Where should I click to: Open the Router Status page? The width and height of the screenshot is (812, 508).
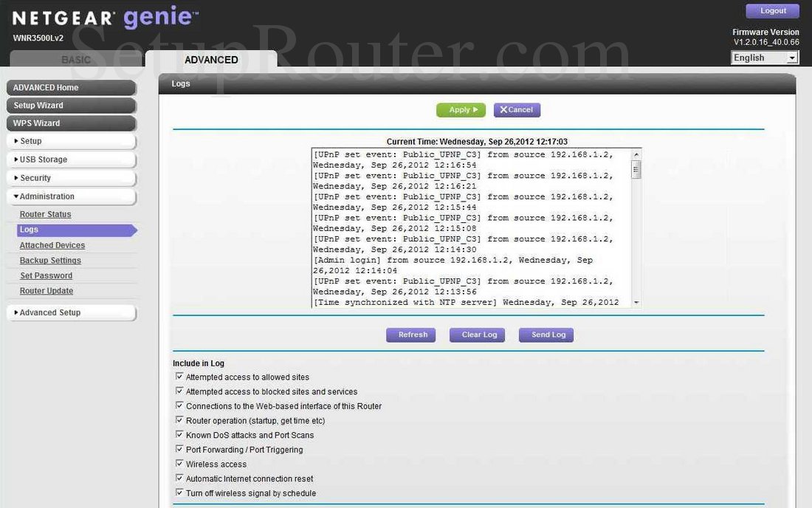tap(44, 214)
